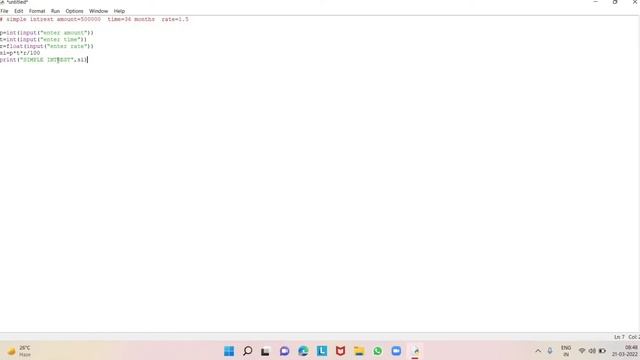Open WhatsApp from the taskbar

pyautogui.click(x=378, y=351)
